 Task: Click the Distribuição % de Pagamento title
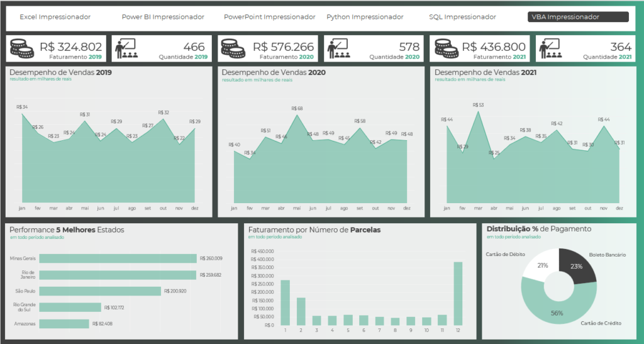[x=539, y=229]
